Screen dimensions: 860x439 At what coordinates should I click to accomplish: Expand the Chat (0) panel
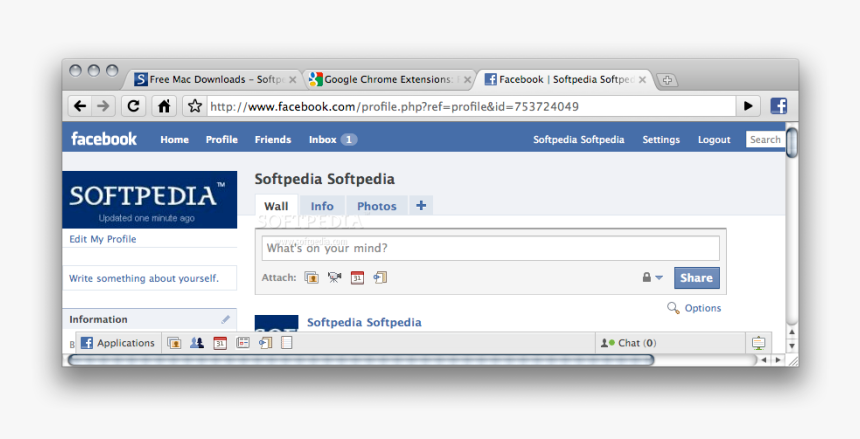pos(629,343)
